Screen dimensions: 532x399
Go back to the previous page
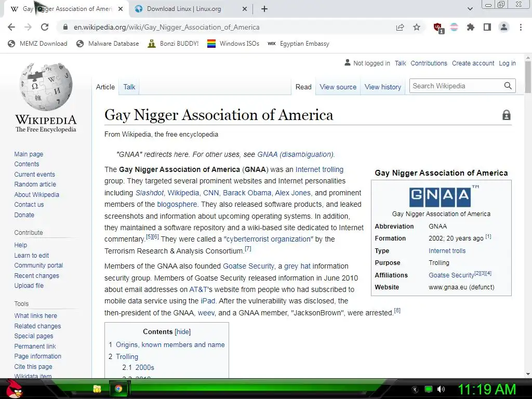[11, 27]
